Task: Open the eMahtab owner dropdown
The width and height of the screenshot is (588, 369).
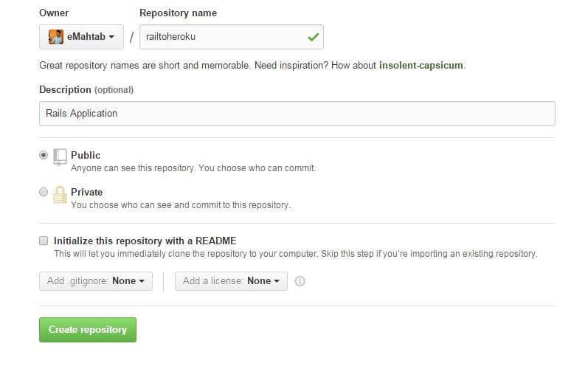Action: pyautogui.click(x=81, y=37)
